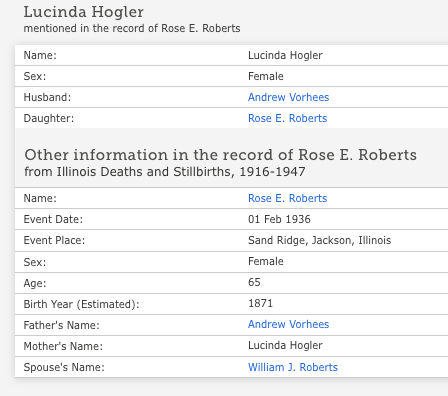The image size is (448, 396).
Task: Click the "Mother's Name:" label
Action: point(63,346)
